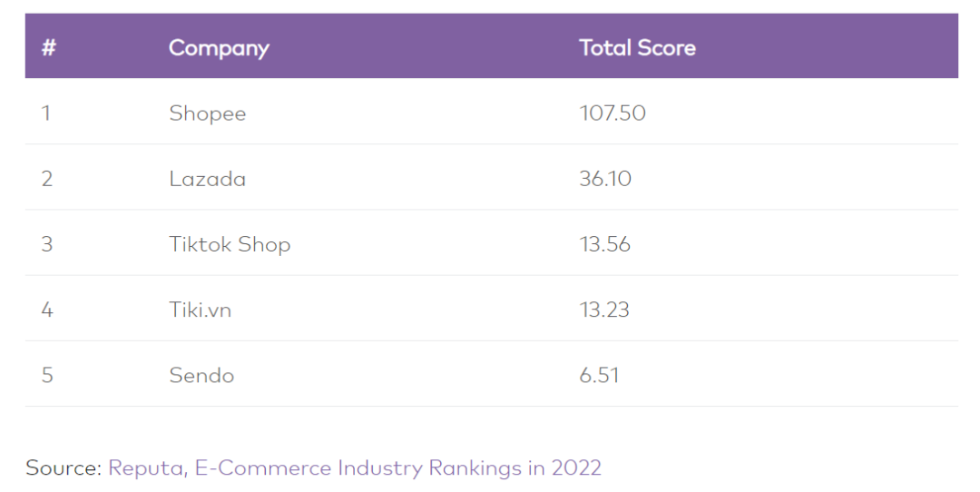Viewport: 980px width, 492px height.
Task: Click Tiki.vn's score 13.23
Action: [604, 310]
